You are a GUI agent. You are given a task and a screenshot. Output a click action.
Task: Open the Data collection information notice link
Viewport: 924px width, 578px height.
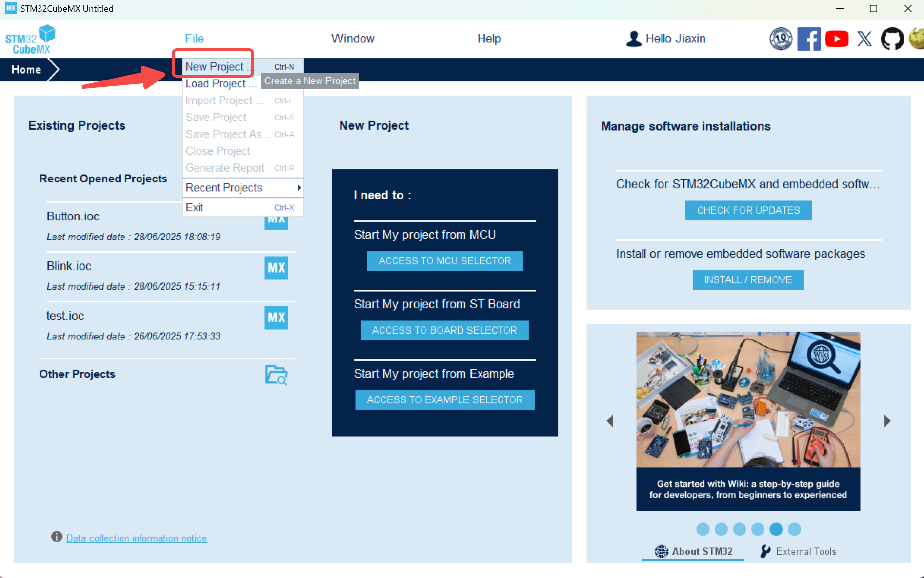tap(137, 538)
